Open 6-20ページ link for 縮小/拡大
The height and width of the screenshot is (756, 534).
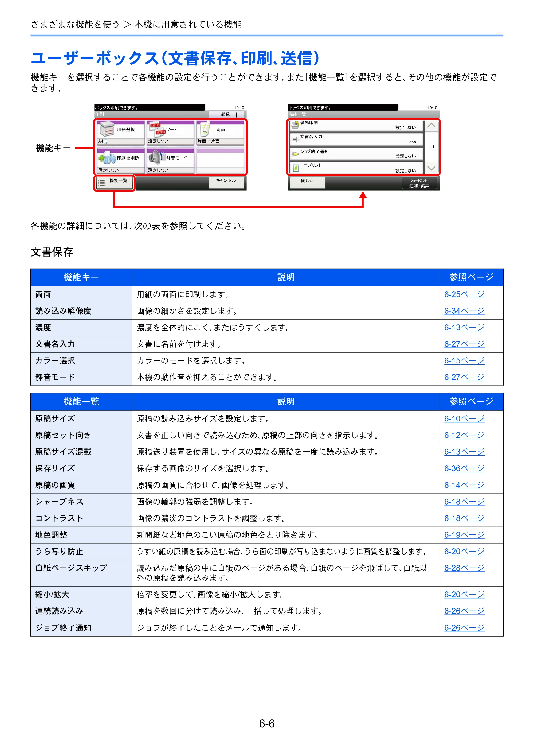click(x=464, y=595)
